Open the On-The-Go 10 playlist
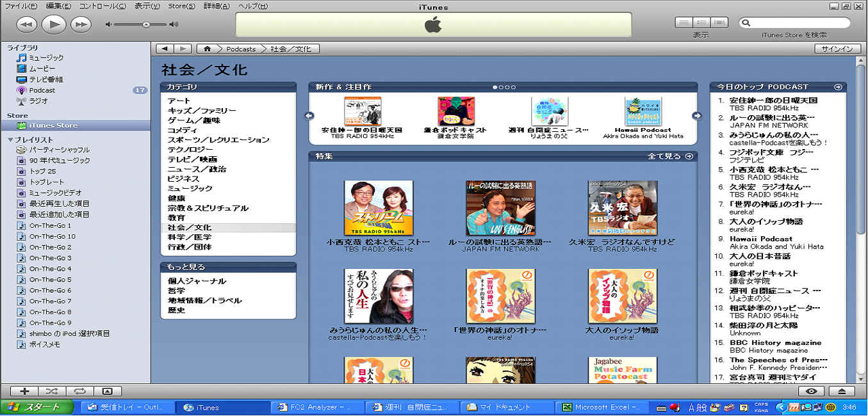This screenshot has width=868, height=416. click(x=46, y=237)
